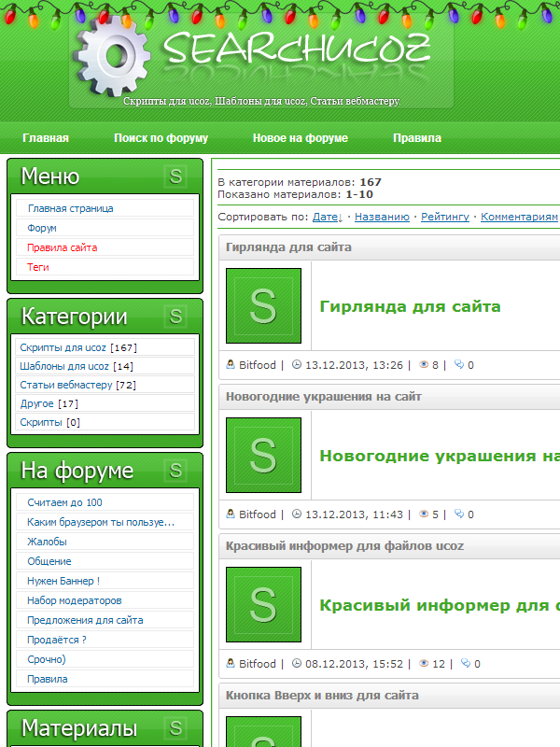The width and height of the screenshot is (560, 747).
Task: Open Правила in the На форуме list
Action: [48, 679]
